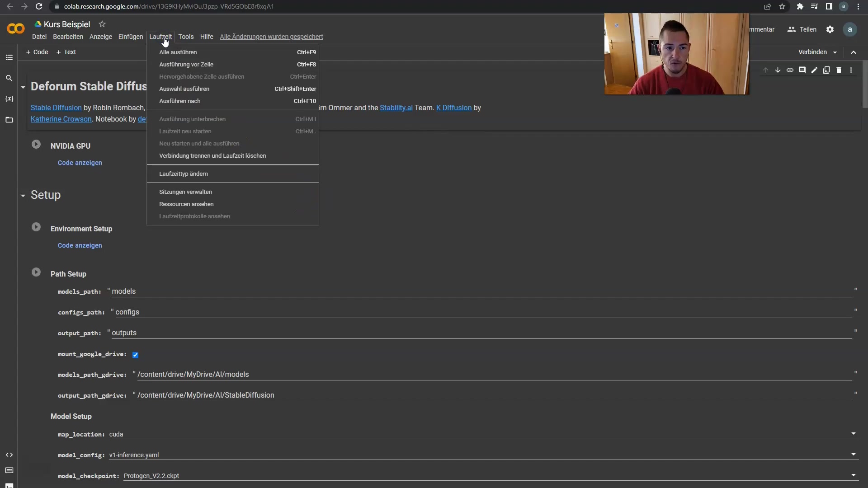Open the map_location dropdown

pyautogui.click(x=853, y=434)
